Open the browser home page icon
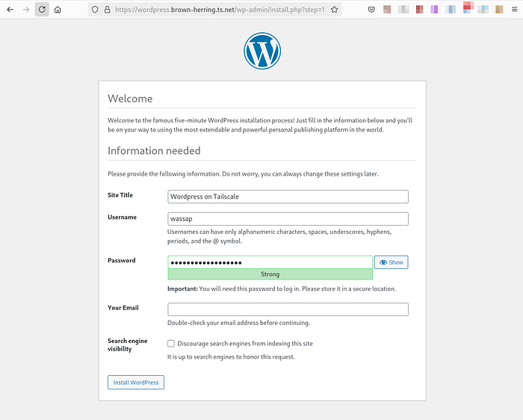 [58, 10]
